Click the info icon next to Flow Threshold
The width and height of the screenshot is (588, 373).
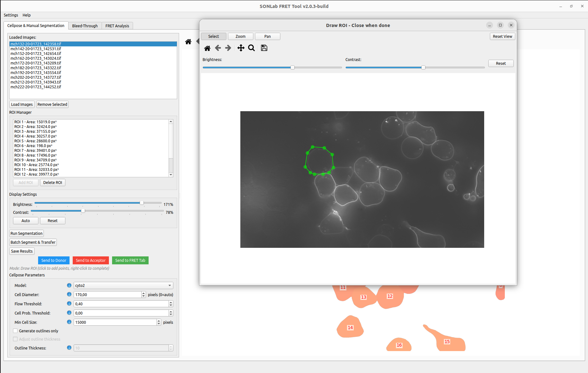tap(69, 304)
